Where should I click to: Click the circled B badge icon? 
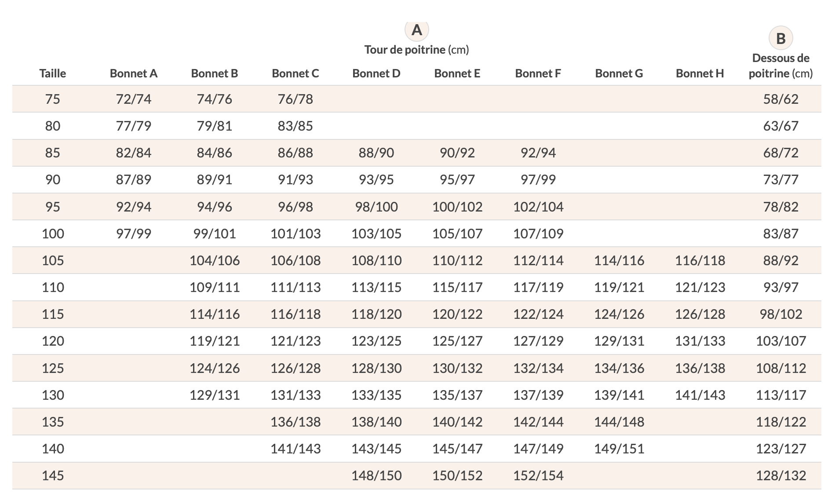(781, 38)
